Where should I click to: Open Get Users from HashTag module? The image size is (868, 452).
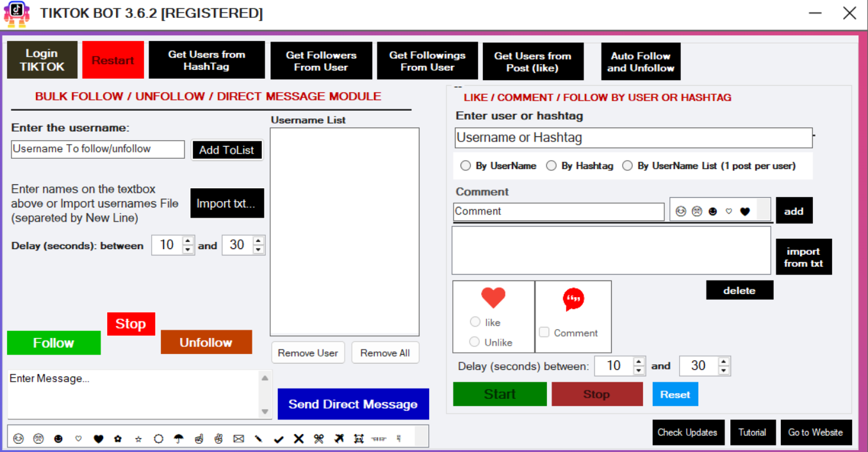pyautogui.click(x=206, y=61)
